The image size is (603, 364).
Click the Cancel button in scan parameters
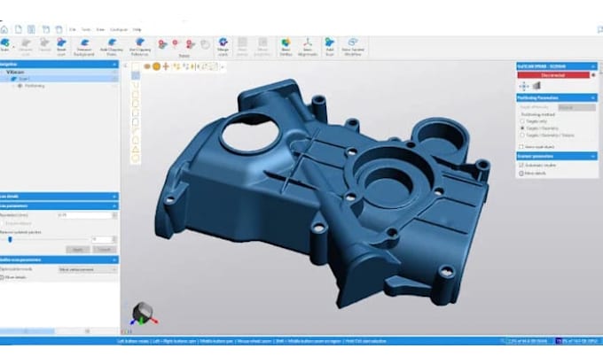tap(105, 250)
